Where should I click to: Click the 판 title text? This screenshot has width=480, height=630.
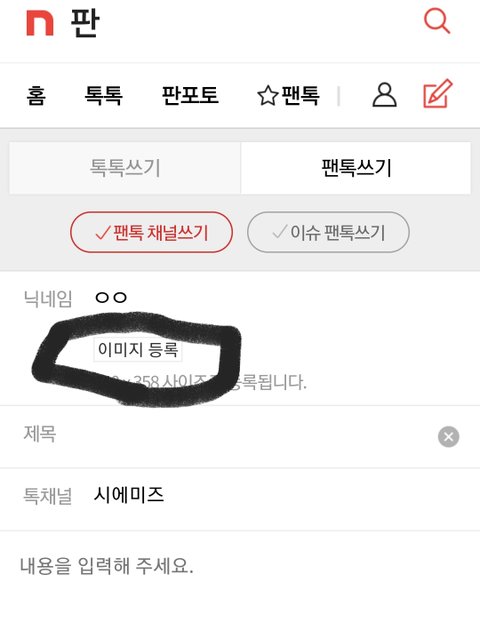pos(84,23)
